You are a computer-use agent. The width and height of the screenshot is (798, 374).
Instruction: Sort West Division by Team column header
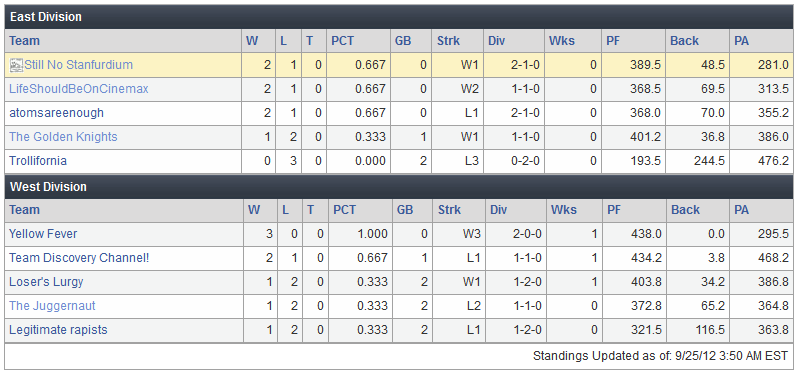pyautogui.click(x=24, y=210)
